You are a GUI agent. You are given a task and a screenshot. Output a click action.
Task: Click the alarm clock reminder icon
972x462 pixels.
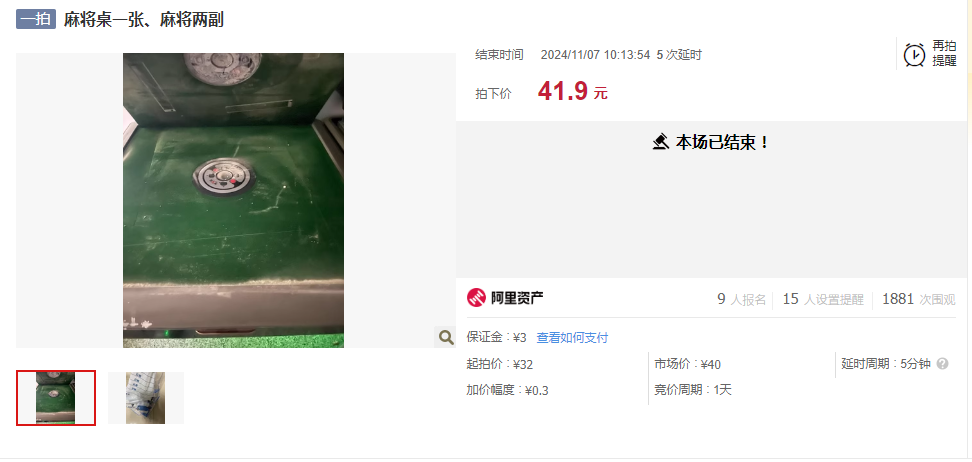(x=914, y=55)
